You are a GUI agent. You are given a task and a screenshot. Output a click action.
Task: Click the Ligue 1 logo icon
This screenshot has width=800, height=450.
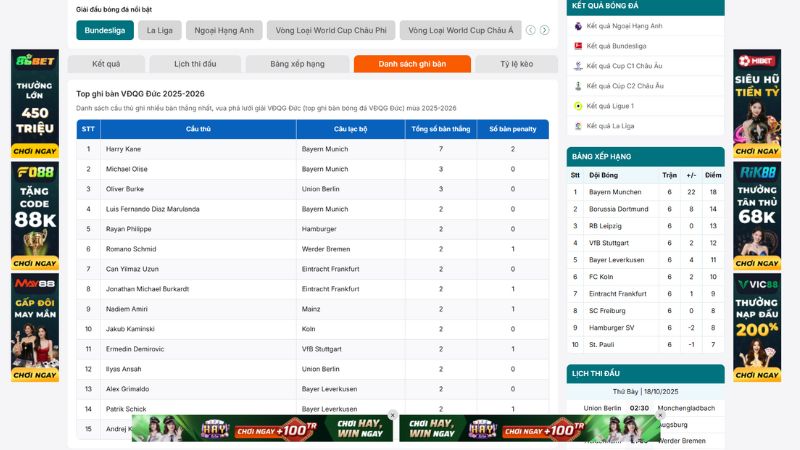click(578, 106)
